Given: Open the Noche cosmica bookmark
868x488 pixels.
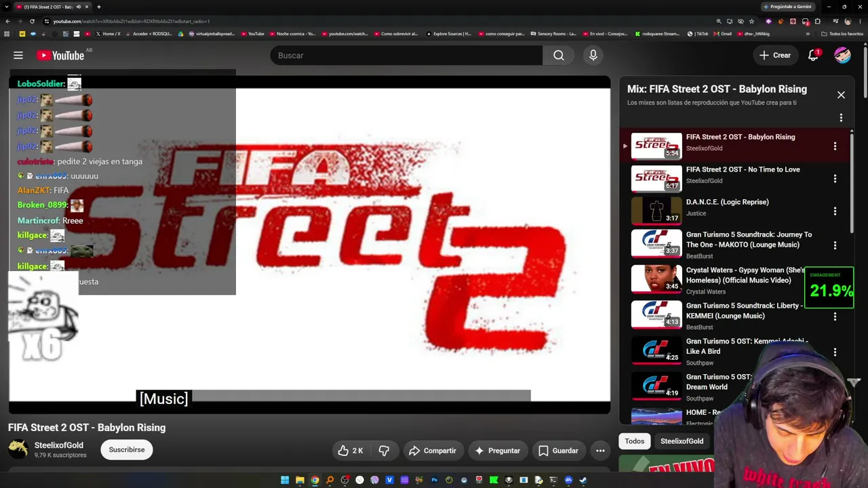Looking at the screenshot, I should tap(293, 34).
